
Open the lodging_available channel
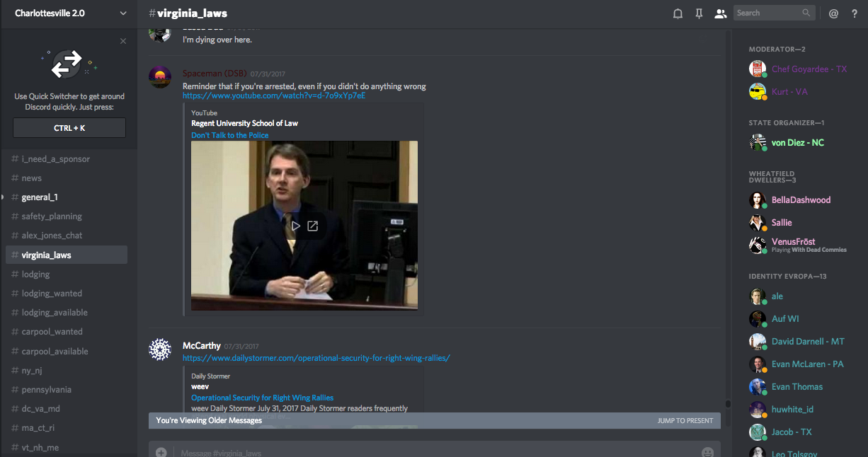pyautogui.click(x=55, y=313)
